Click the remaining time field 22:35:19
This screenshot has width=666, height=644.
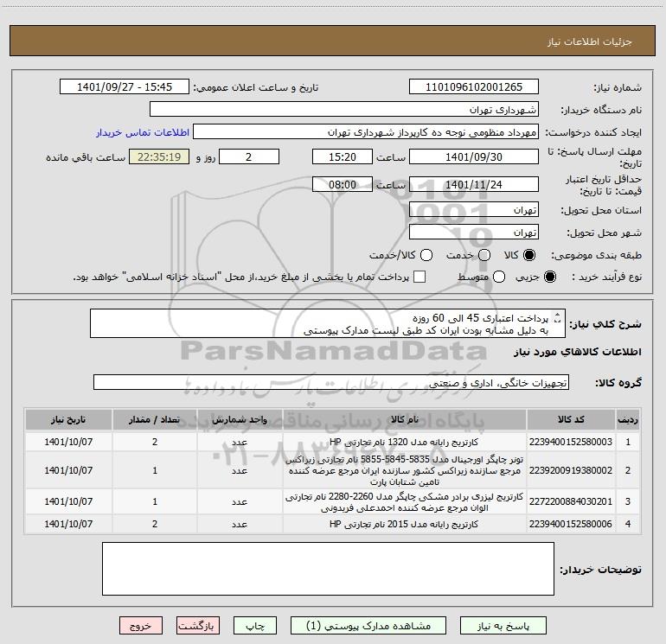click(x=159, y=156)
